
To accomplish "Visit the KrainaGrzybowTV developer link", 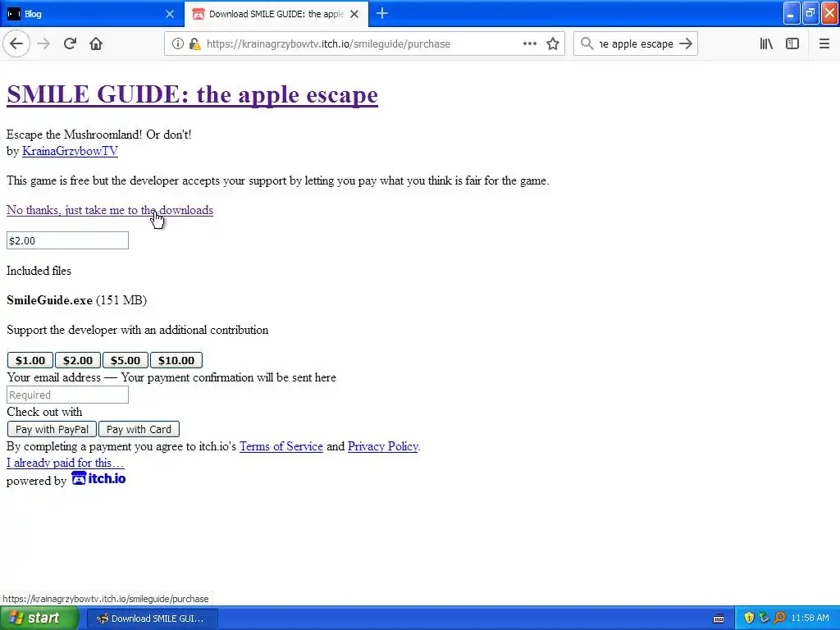I will (x=71, y=151).
